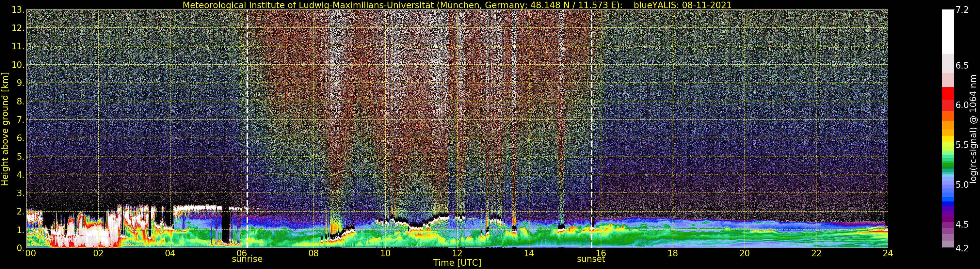
Task: Click the 4.2 colorbar tick label
Action: click(962, 248)
